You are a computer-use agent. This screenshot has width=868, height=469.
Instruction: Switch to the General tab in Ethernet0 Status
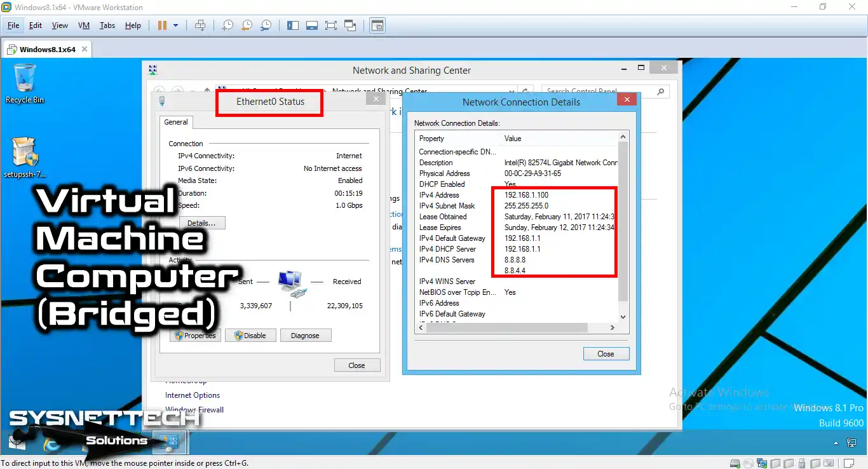176,122
